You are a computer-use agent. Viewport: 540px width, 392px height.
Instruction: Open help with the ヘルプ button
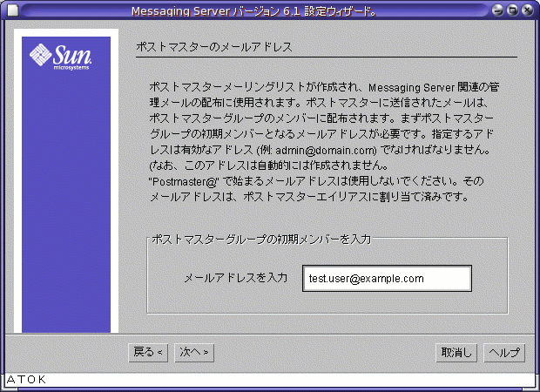[x=504, y=353]
